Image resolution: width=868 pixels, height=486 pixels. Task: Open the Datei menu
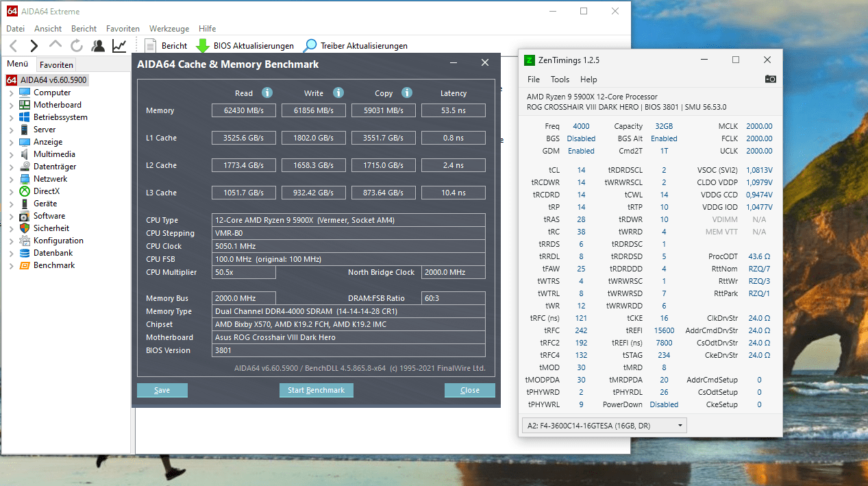15,29
